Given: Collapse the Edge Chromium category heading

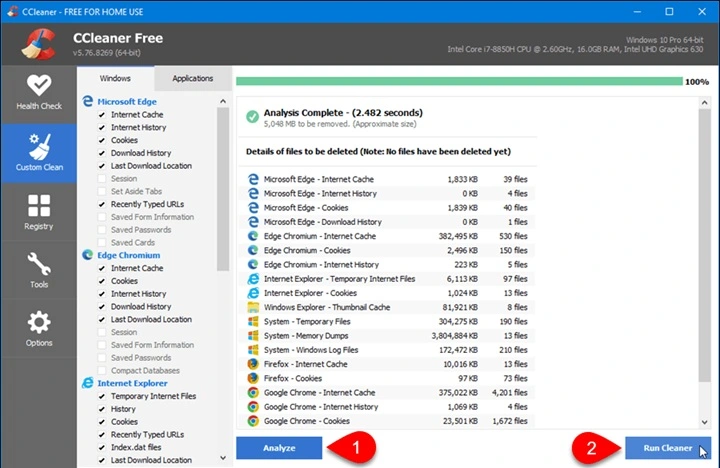Looking at the screenshot, I should click(x=129, y=255).
